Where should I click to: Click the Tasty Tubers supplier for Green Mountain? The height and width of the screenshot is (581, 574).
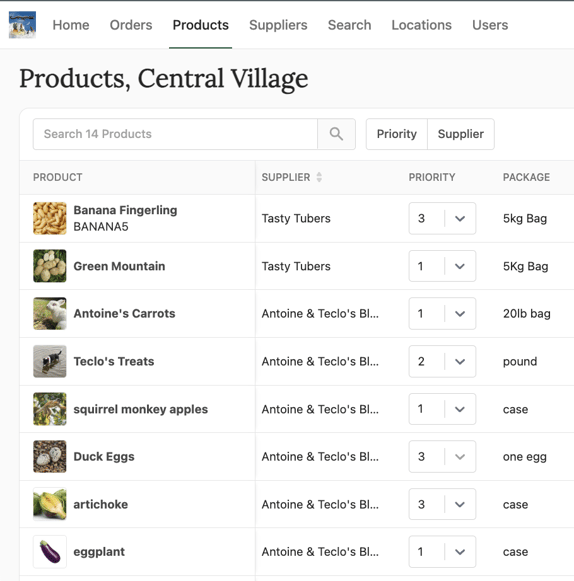click(296, 266)
